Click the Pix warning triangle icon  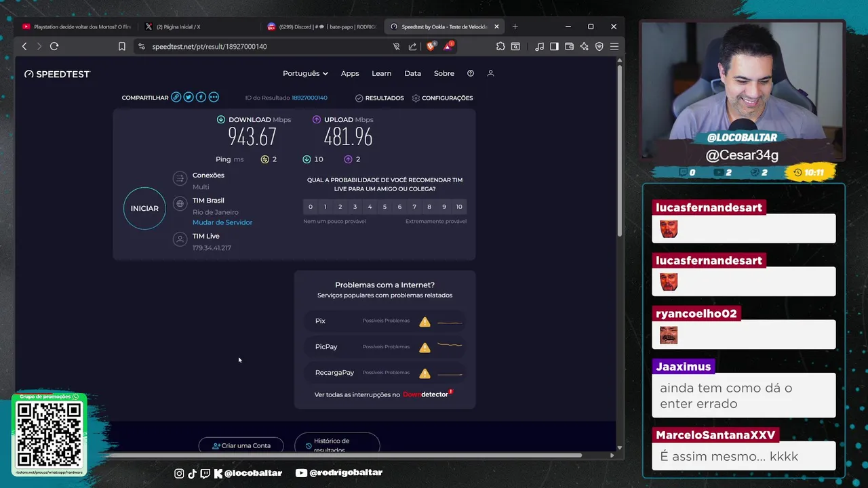coord(425,321)
